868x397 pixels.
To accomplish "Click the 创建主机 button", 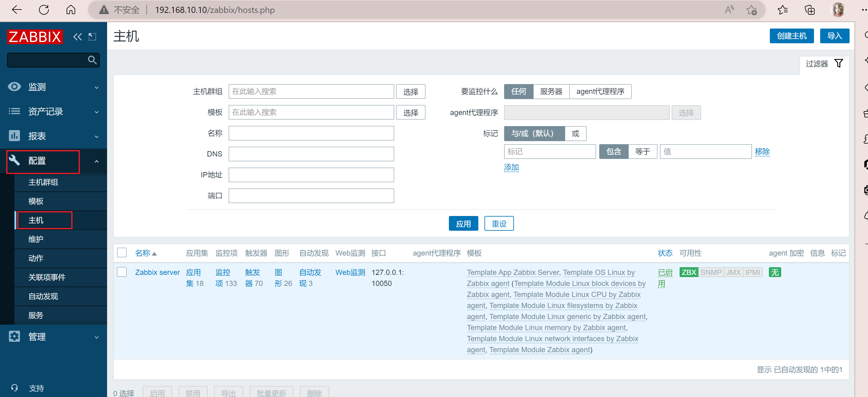I will click(792, 36).
